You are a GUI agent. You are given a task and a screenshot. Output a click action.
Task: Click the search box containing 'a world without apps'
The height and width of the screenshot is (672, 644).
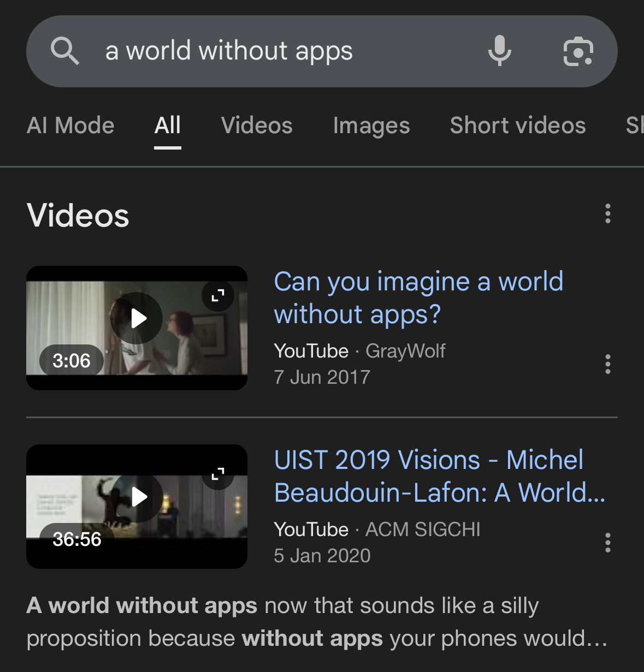coord(273,51)
